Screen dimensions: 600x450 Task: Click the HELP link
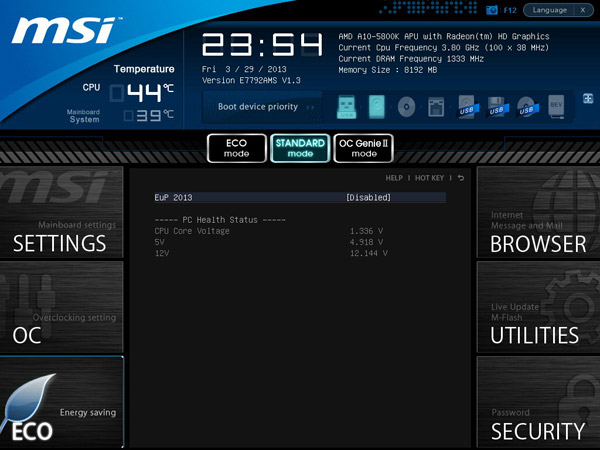[x=394, y=178]
